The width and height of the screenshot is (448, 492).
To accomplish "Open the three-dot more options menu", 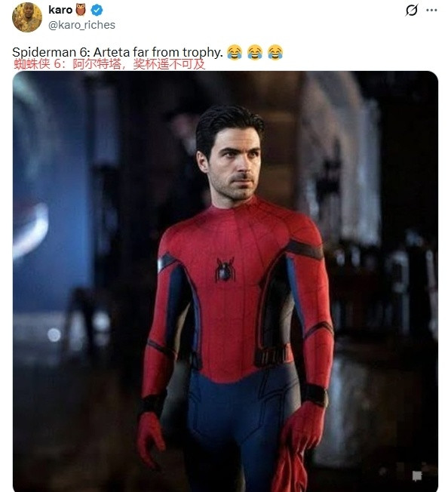I will pyautogui.click(x=431, y=10).
